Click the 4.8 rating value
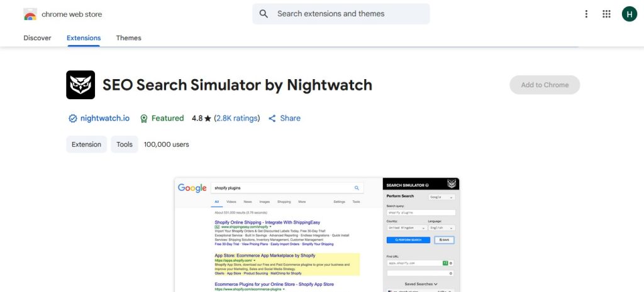 pos(197,119)
